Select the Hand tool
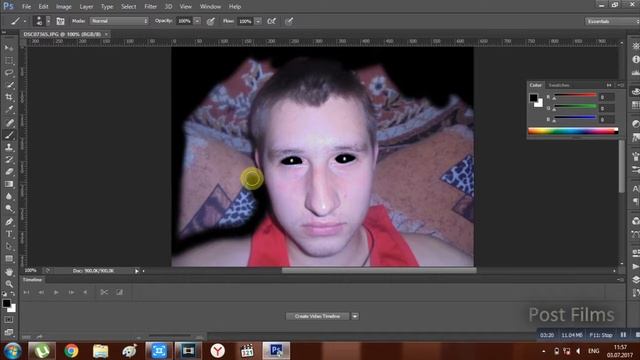 pyautogui.click(x=9, y=272)
